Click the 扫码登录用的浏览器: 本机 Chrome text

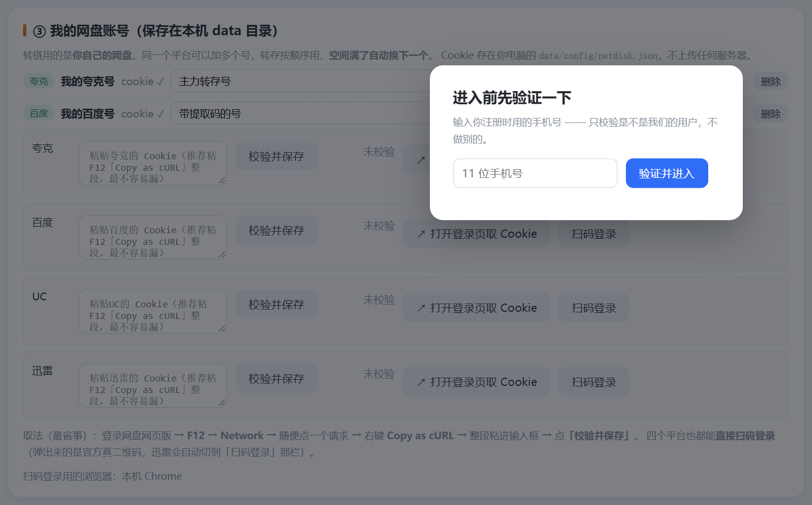(103, 476)
